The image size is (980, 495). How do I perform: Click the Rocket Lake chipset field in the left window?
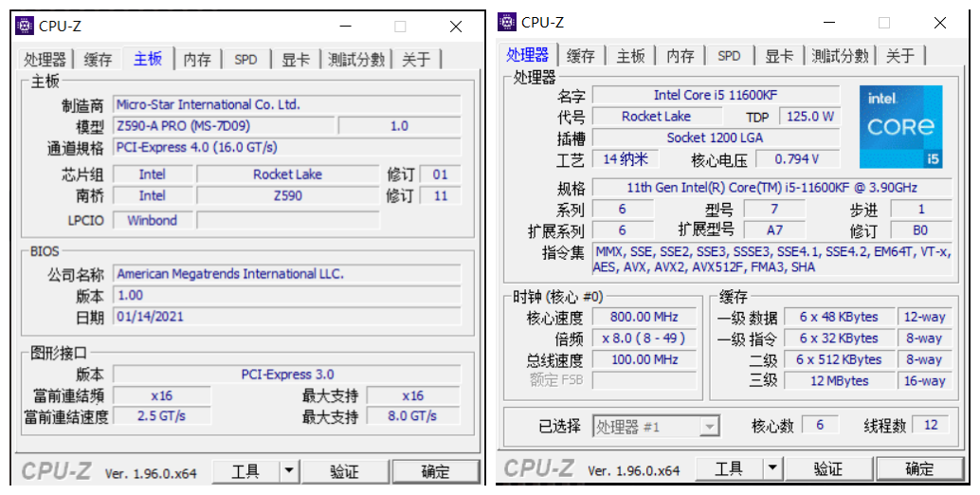pyautogui.click(x=287, y=174)
